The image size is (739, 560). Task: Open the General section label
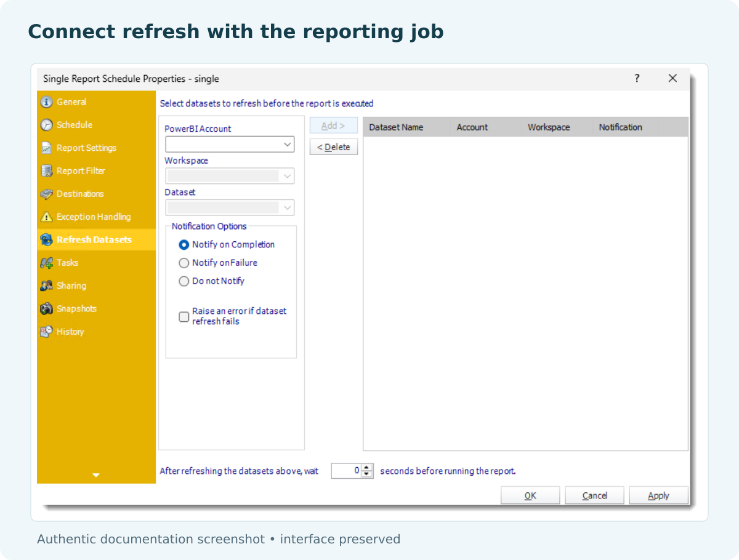tap(71, 102)
